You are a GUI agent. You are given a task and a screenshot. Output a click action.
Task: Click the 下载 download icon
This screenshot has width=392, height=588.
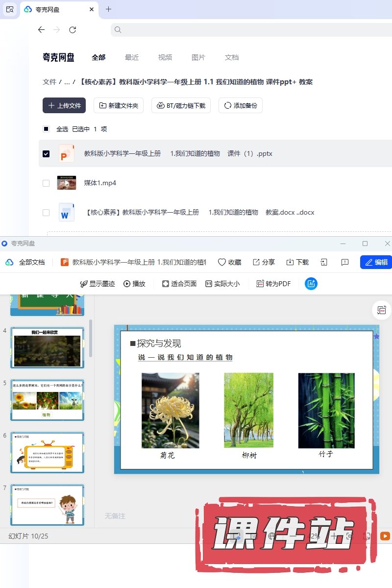290,262
